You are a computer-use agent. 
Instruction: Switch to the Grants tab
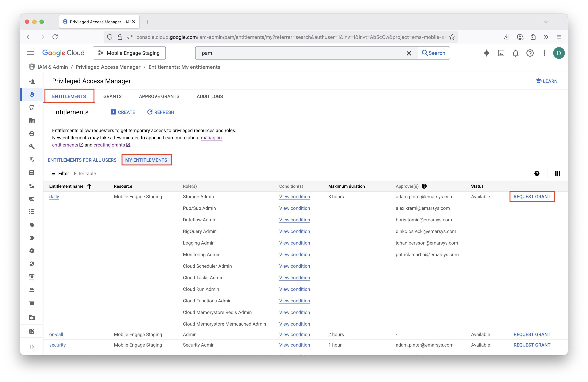coord(112,96)
